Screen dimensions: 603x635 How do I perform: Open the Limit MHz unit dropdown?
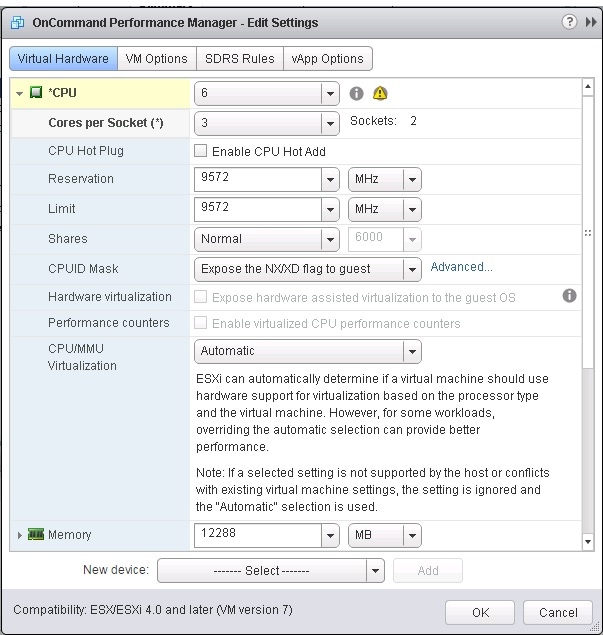(385, 209)
